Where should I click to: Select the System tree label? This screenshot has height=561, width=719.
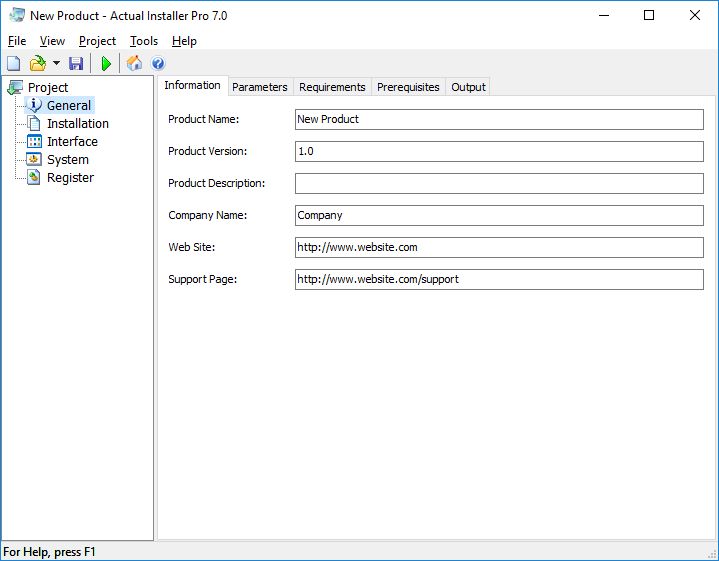point(68,159)
